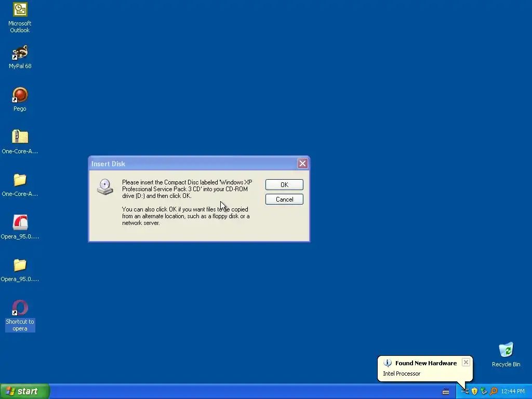
Task: Select the One-Core-A folder icon
Action: click(x=20, y=180)
